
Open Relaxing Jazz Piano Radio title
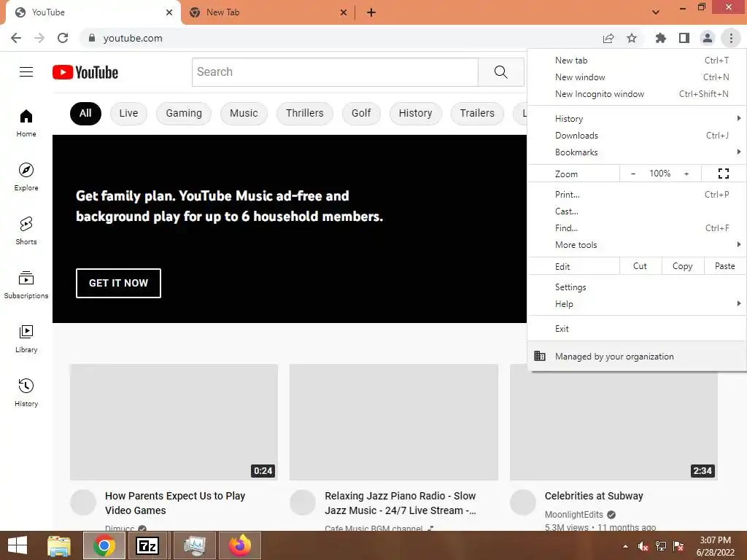pos(400,503)
